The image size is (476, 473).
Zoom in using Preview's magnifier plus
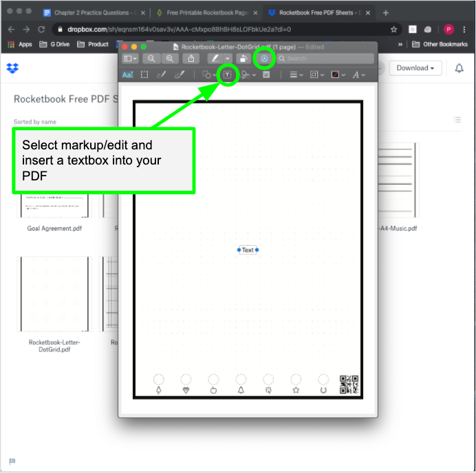[170, 59]
